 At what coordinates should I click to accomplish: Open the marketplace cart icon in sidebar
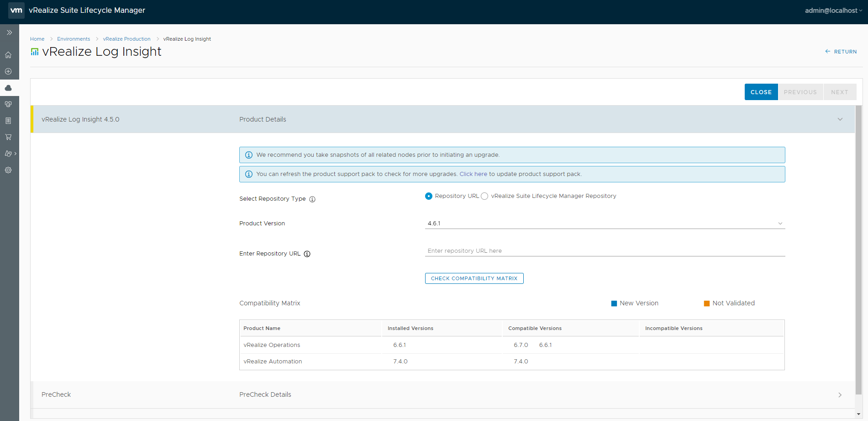8,137
